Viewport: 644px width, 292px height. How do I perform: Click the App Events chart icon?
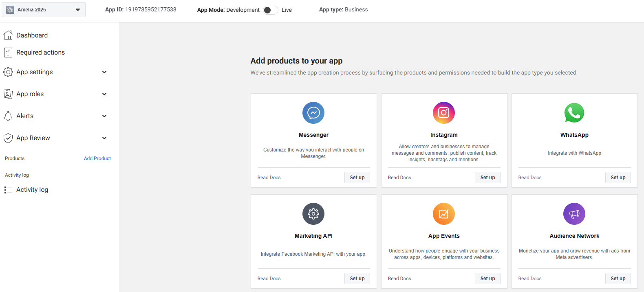444,214
